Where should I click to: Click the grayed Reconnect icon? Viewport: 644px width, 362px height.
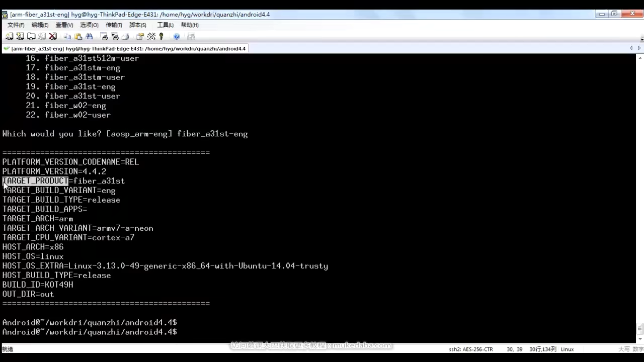42,36
